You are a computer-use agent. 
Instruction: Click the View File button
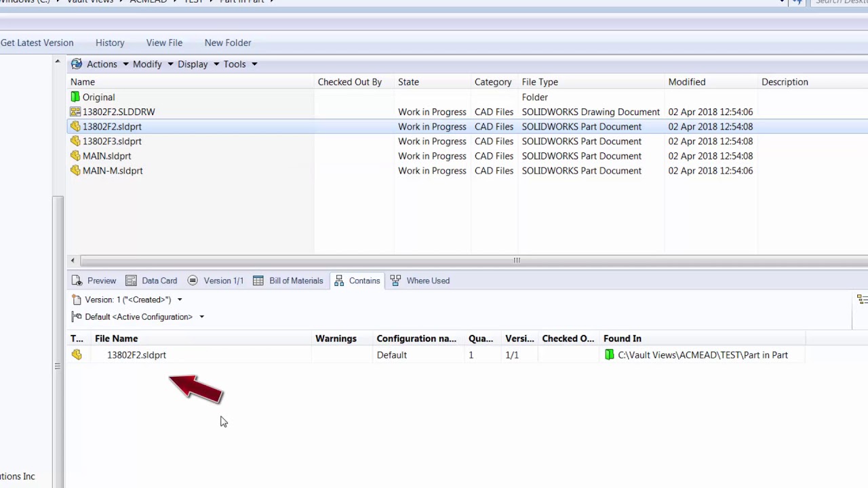pos(164,43)
